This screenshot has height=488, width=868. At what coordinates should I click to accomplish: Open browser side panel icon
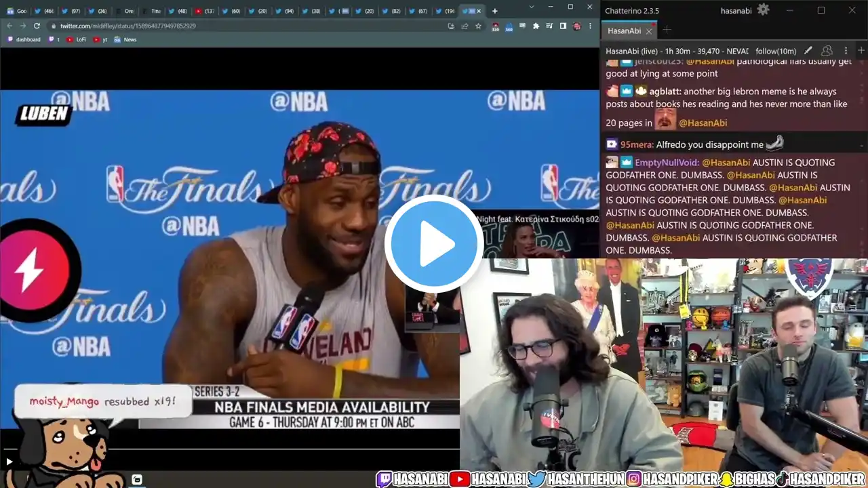click(563, 26)
